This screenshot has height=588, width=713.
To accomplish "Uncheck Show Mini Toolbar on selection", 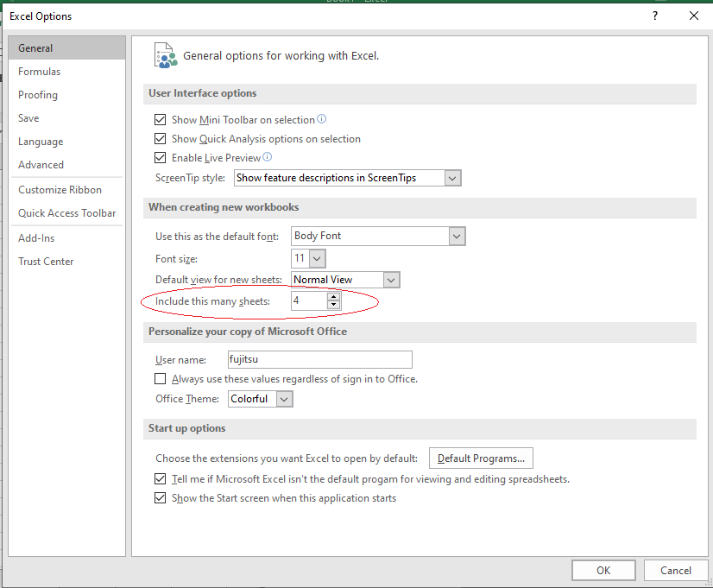I will tap(160, 120).
